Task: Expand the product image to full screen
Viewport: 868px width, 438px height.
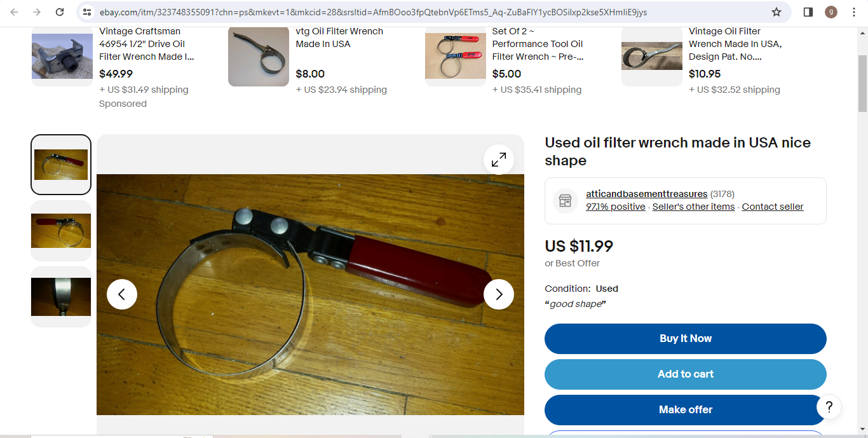Action: [x=499, y=159]
